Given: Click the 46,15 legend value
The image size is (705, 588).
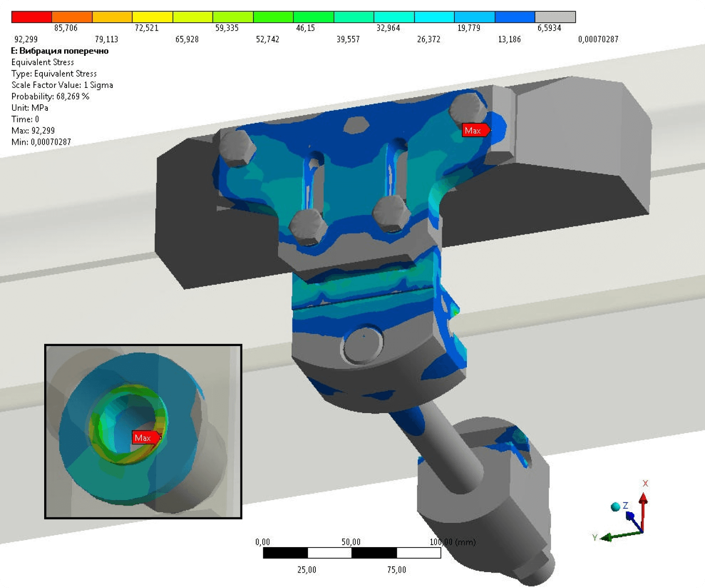Looking at the screenshot, I should [306, 28].
